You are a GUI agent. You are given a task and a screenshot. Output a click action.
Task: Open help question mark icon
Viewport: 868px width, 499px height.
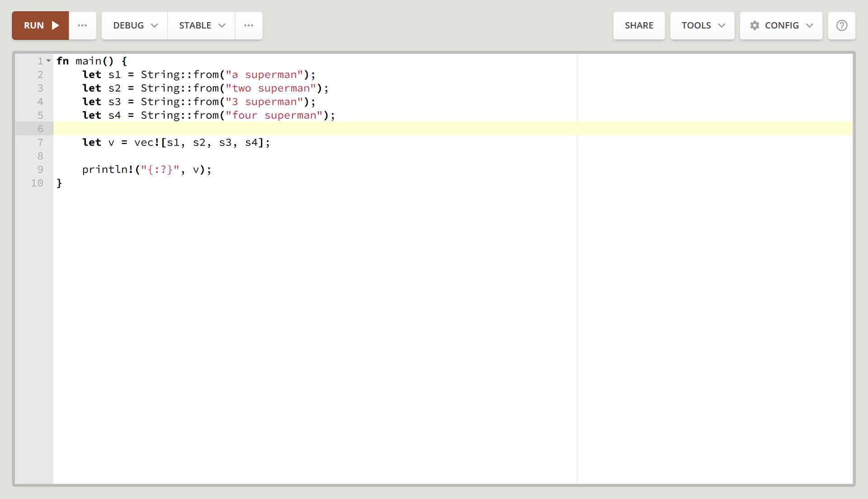(841, 26)
